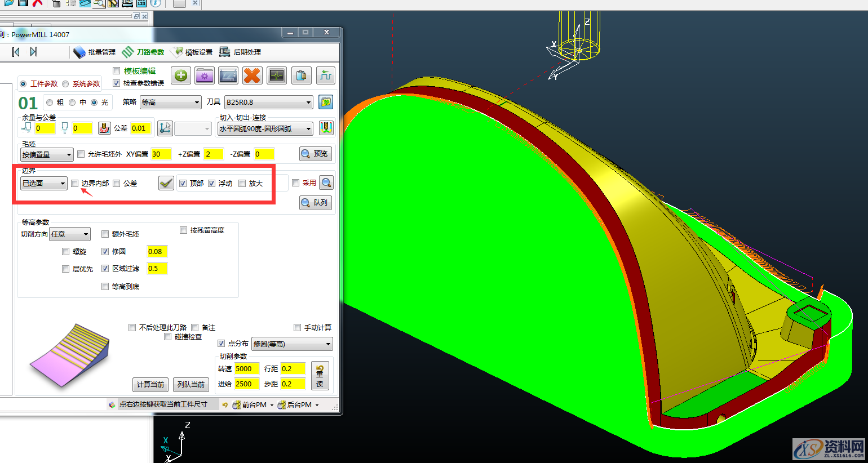Click the clipboard paste icon

coord(302,75)
